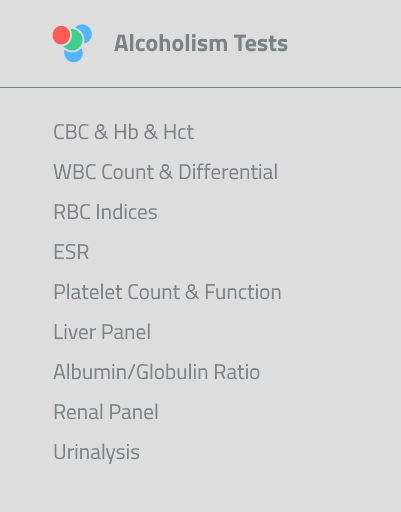The height and width of the screenshot is (512, 401).
Task: Click the horizontal divider under the heading
Action: (200, 88)
